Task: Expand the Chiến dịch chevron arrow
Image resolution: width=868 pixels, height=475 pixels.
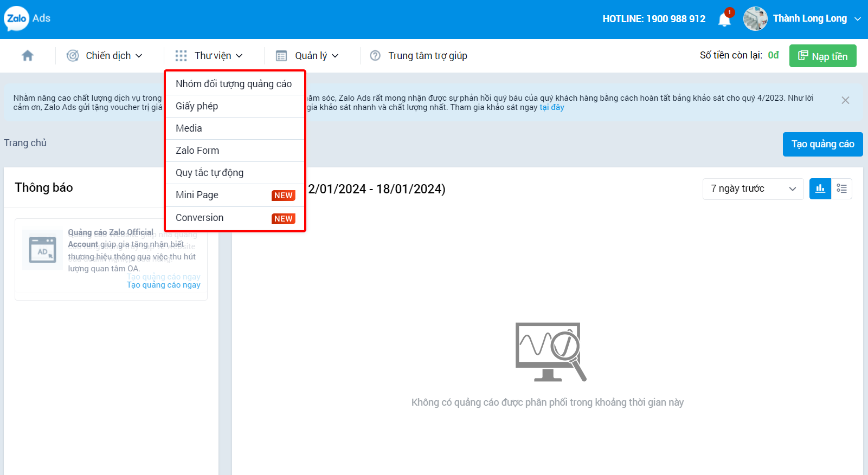Action: [x=139, y=56]
